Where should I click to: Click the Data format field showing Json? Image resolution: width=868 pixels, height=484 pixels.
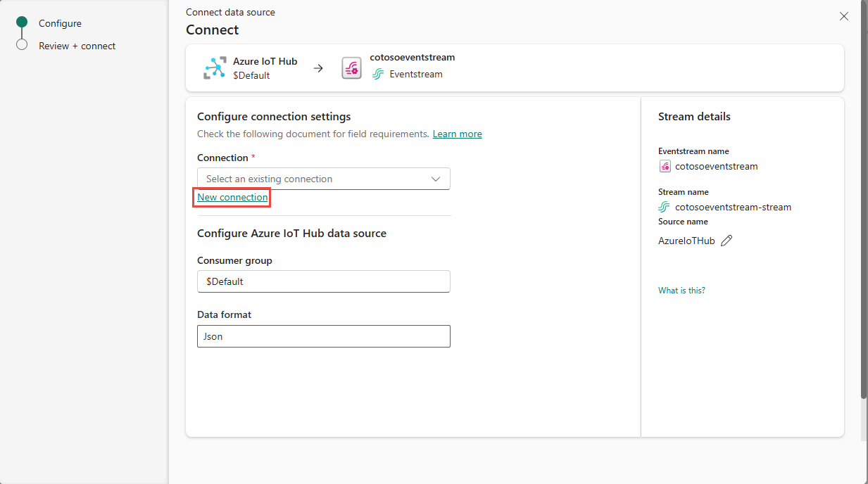tap(323, 336)
